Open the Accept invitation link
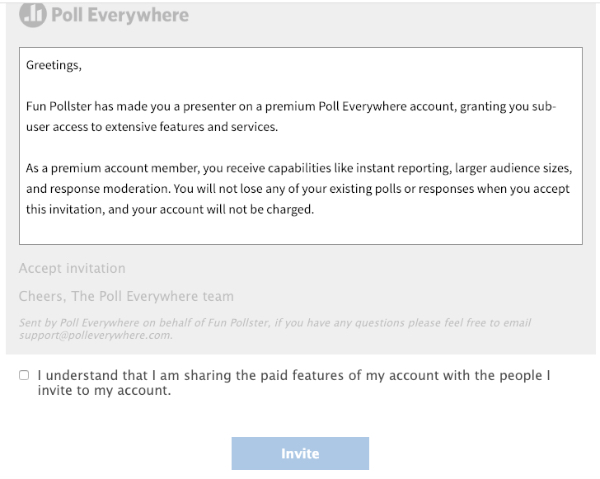The height and width of the screenshot is (479, 600). (x=72, y=268)
